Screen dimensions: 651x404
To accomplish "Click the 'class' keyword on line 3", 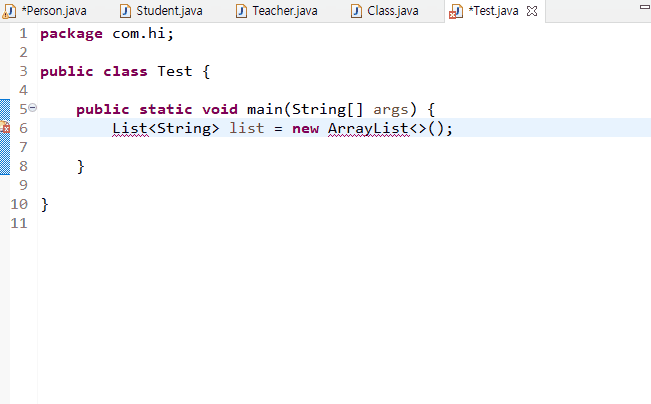I will pyautogui.click(x=125, y=71).
